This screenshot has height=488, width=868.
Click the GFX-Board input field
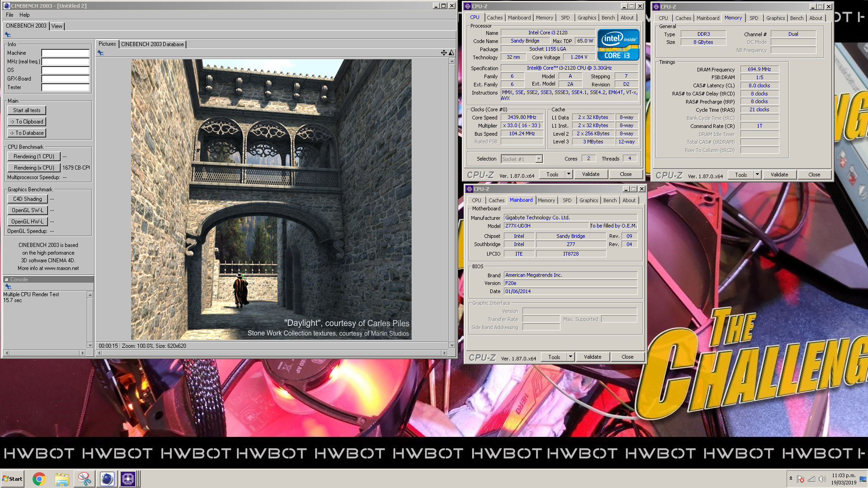[x=65, y=79]
